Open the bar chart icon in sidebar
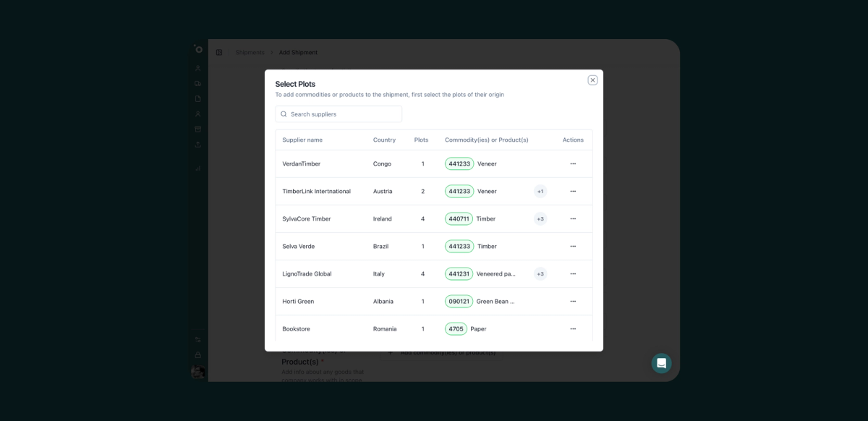This screenshot has width=868, height=421. (197, 168)
